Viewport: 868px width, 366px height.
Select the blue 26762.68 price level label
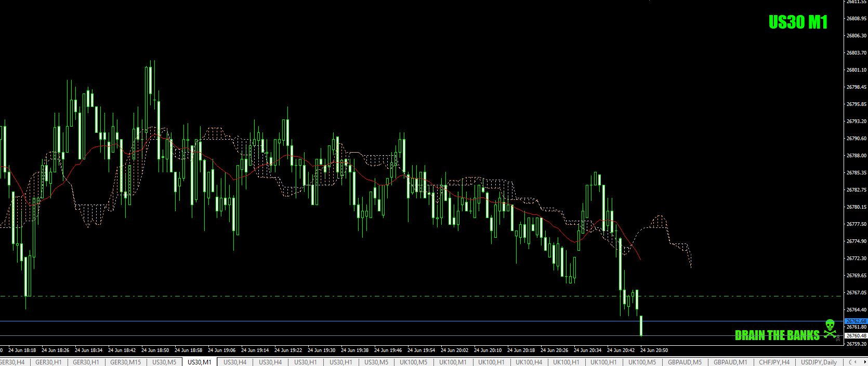[856, 321]
